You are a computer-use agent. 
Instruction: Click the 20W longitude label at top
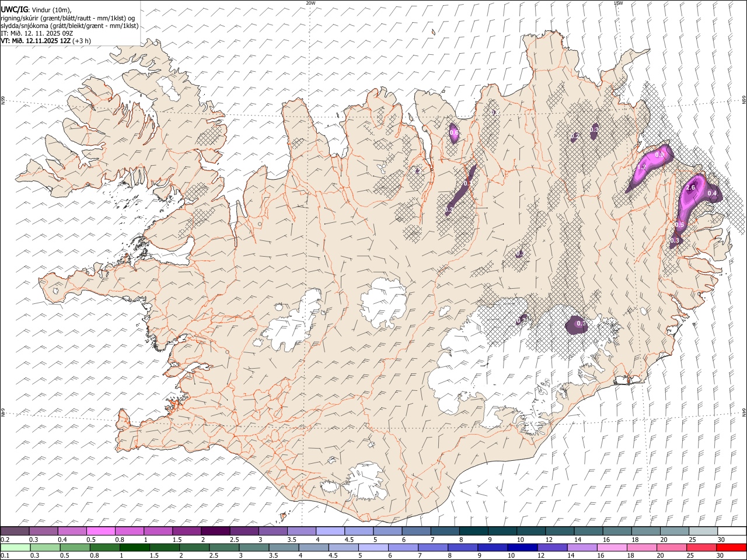click(x=310, y=3)
